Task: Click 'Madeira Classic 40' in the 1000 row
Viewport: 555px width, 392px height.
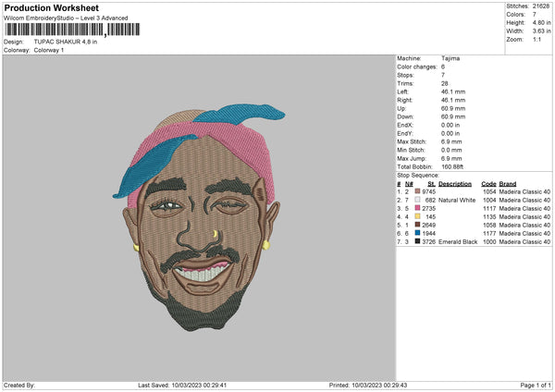Action: point(524,242)
